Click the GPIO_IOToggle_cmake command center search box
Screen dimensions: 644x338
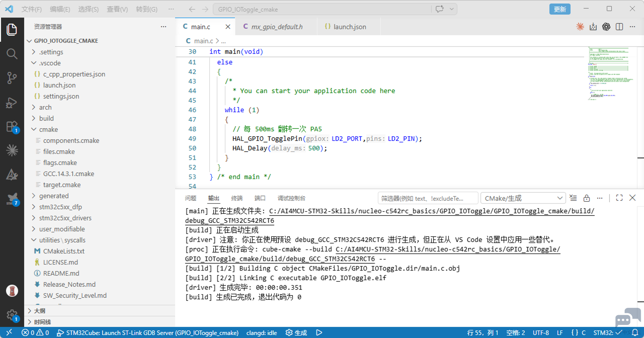322,9
